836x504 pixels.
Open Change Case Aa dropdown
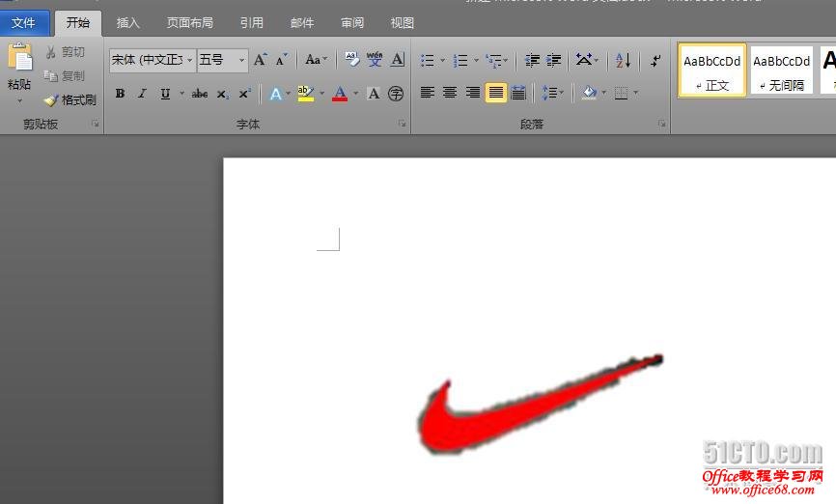point(316,59)
